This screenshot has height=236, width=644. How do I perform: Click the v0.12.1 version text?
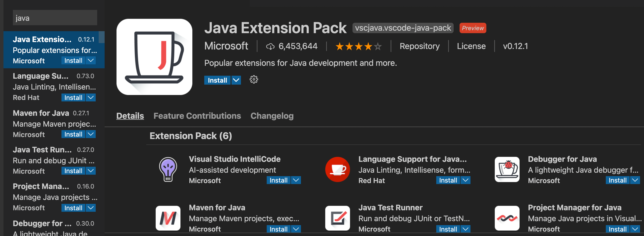[x=515, y=47]
